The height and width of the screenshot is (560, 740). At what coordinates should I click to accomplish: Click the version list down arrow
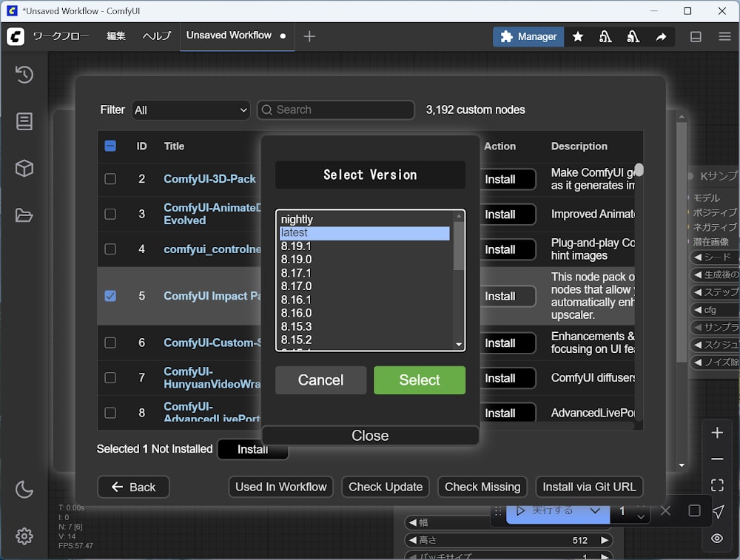[459, 345]
